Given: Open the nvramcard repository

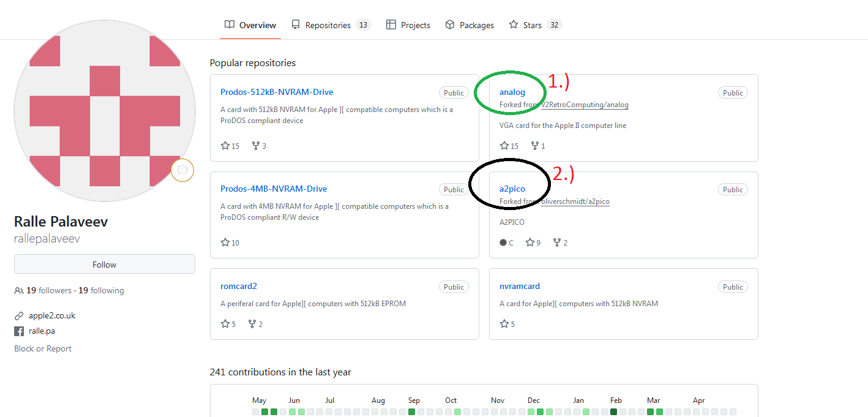Looking at the screenshot, I should (520, 286).
